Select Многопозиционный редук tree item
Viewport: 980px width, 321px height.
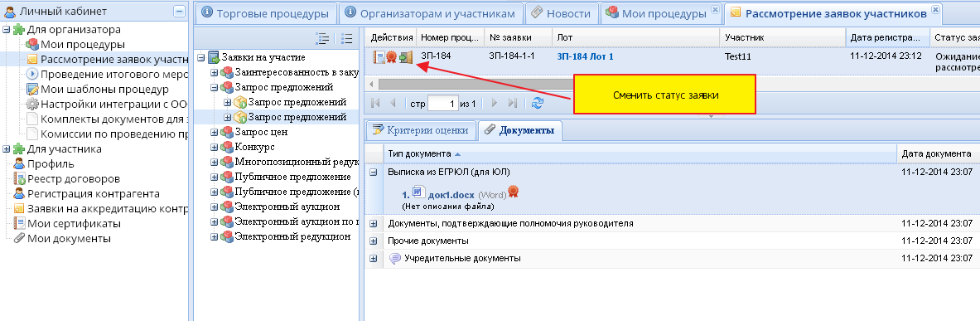coord(296,162)
